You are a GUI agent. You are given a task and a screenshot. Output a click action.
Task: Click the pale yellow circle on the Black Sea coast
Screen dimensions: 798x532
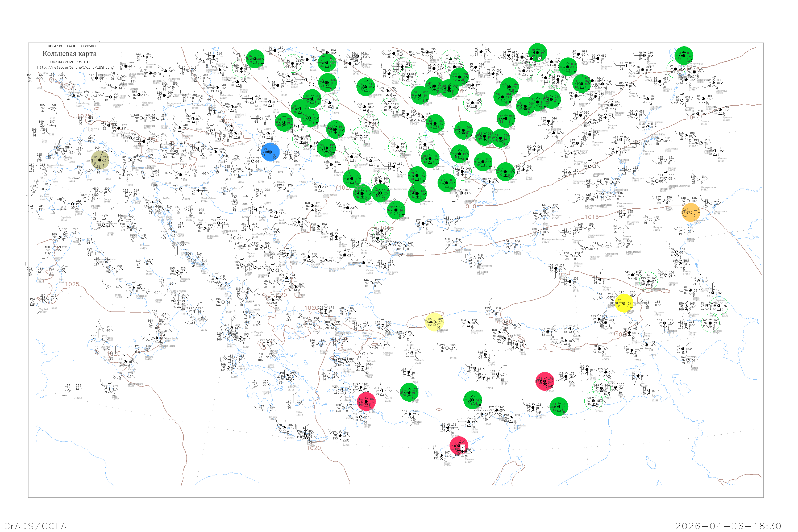coord(434,322)
